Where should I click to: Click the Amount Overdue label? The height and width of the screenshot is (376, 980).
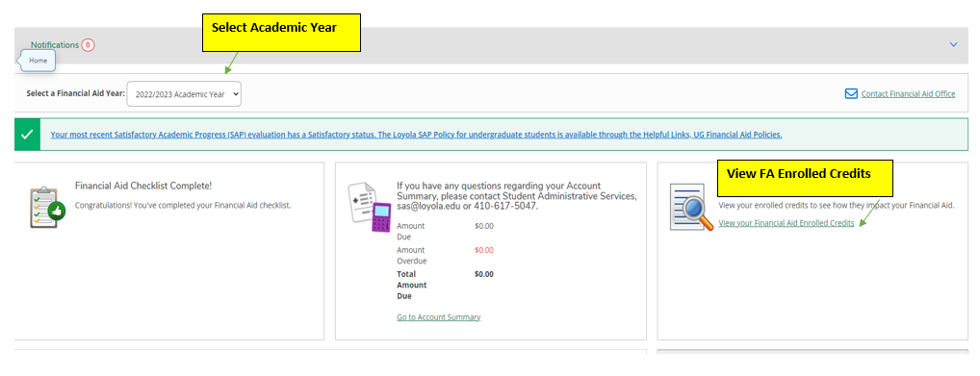[412, 256]
